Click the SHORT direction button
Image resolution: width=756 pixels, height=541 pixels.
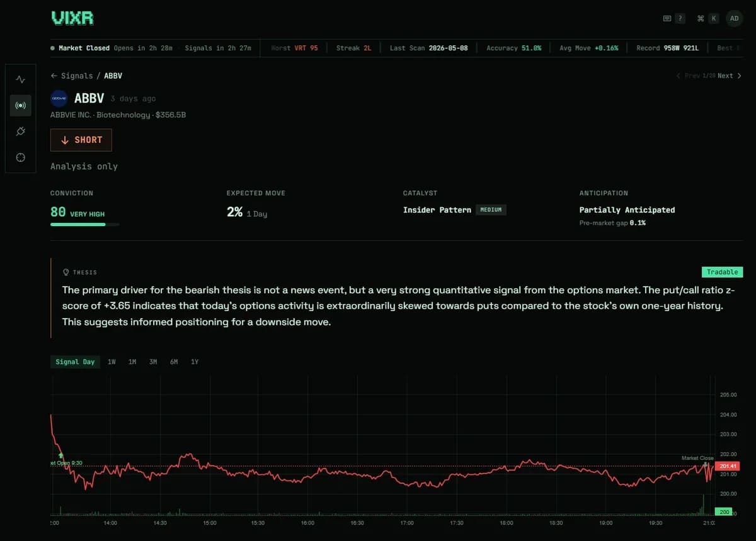click(81, 140)
